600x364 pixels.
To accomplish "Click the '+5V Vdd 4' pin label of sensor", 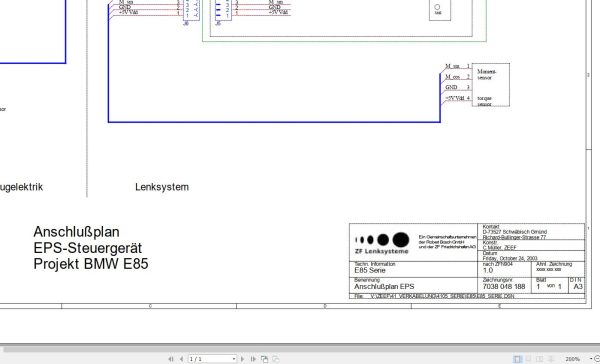I will [x=457, y=98].
